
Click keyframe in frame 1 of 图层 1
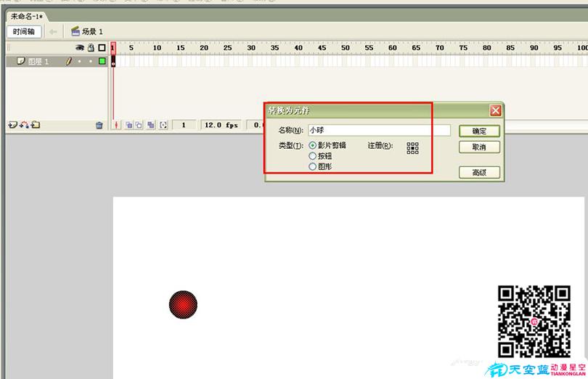pyautogui.click(x=113, y=62)
